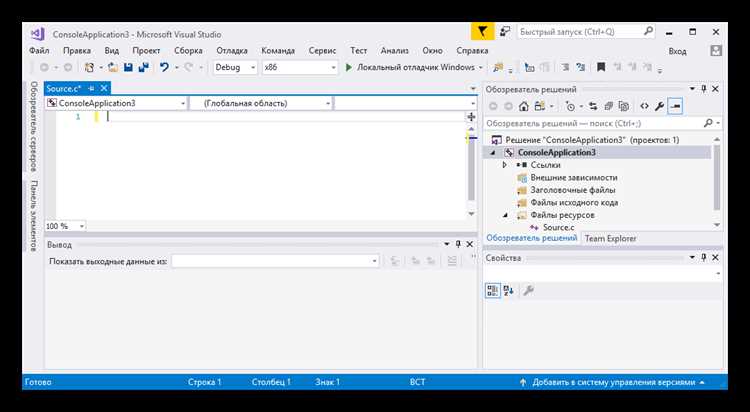The height and width of the screenshot is (412, 750).
Task: Open the Обозреватель серверов side tab
Action: click(33, 126)
